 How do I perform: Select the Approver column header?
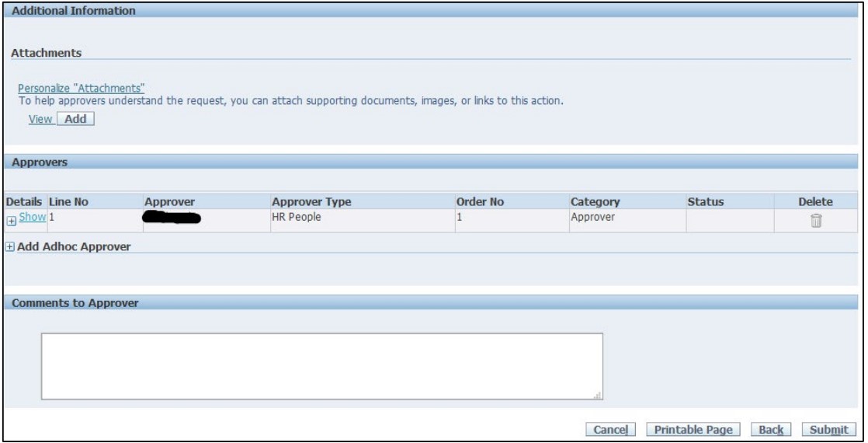click(x=169, y=202)
